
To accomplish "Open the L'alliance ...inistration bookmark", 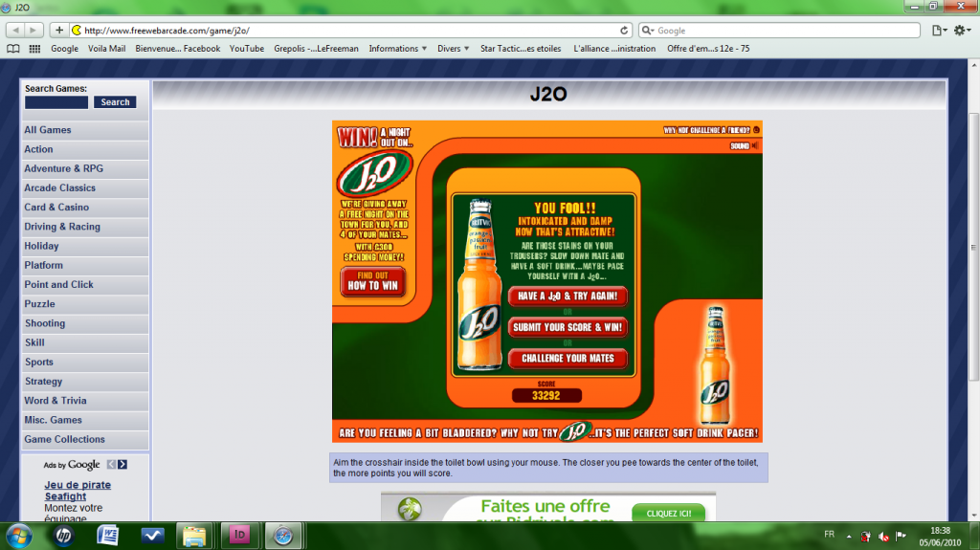I will click(614, 49).
